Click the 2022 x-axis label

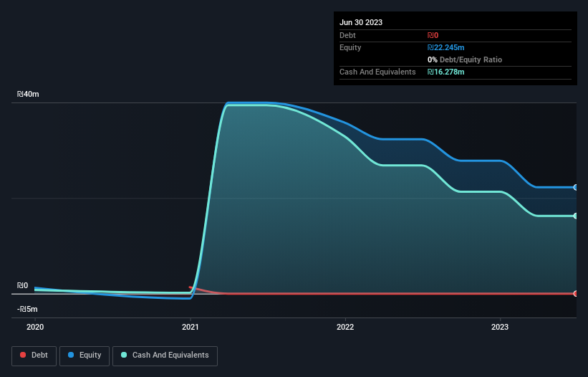[x=345, y=327]
